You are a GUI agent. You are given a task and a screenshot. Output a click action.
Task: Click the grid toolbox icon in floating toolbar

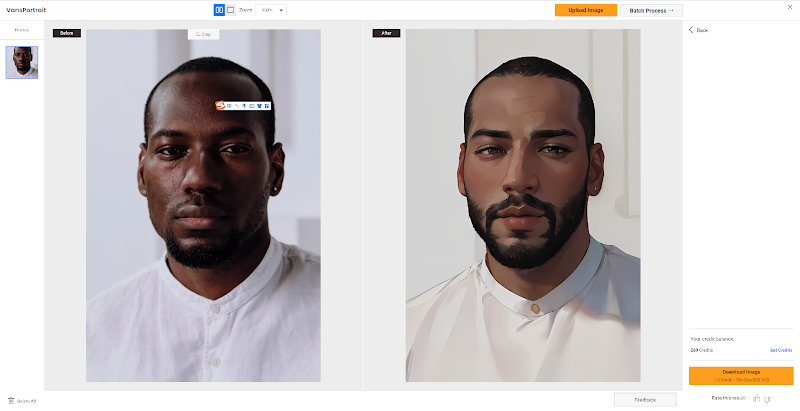267,106
